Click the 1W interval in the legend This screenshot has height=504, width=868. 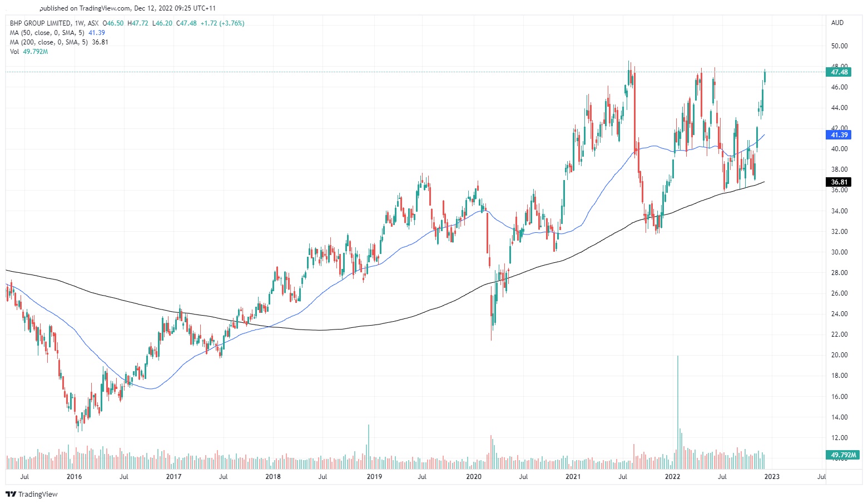(80, 23)
